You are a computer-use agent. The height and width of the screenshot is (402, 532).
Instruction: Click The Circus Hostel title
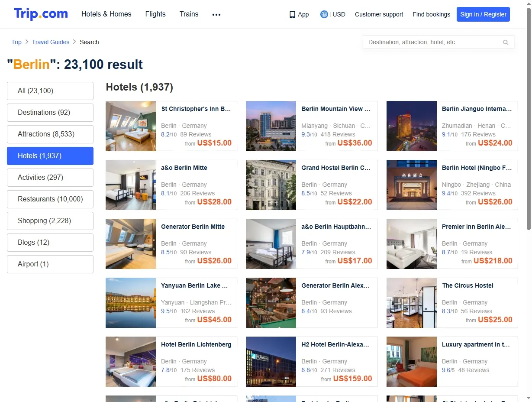coord(468,285)
